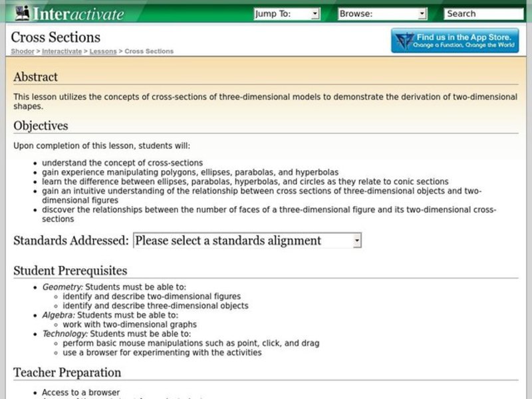Click the Standards Addressed label
Viewport: 532px width, 399px height.
coord(70,240)
